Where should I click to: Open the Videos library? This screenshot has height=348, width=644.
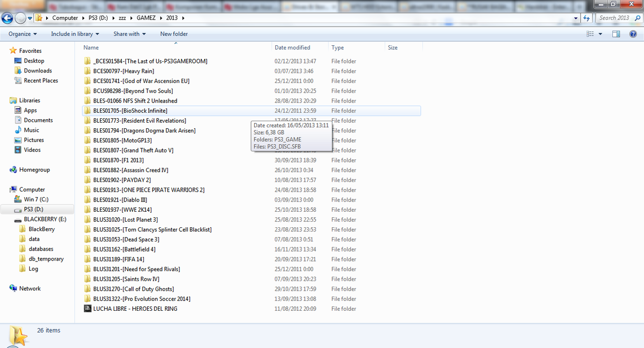pos(32,150)
